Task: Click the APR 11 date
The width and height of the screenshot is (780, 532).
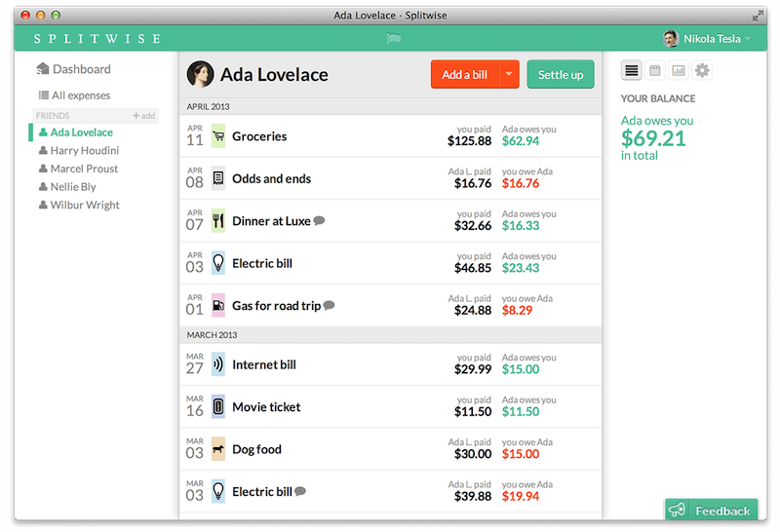Action: [x=195, y=135]
